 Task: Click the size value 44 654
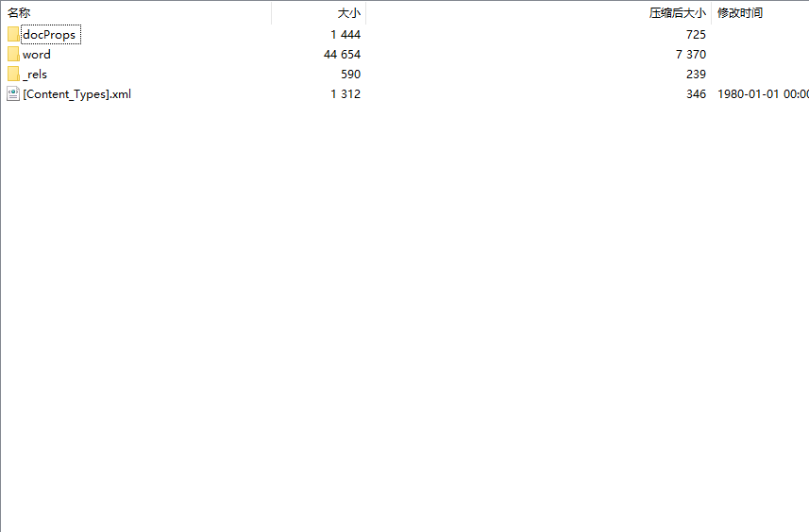pyautogui.click(x=342, y=54)
